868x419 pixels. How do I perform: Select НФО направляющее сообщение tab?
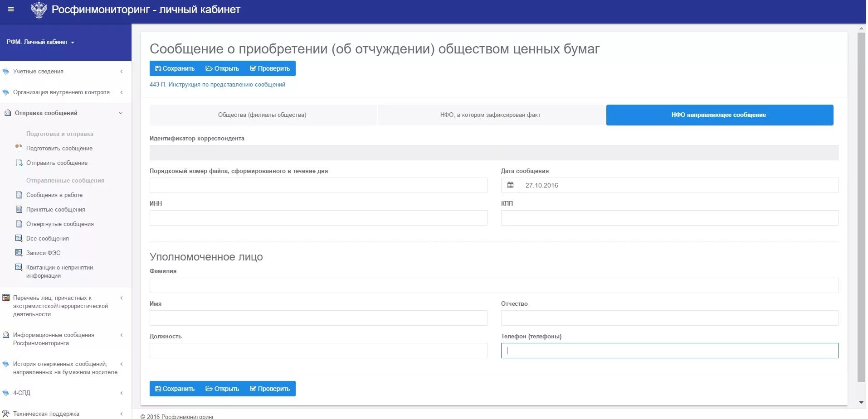coord(720,115)
